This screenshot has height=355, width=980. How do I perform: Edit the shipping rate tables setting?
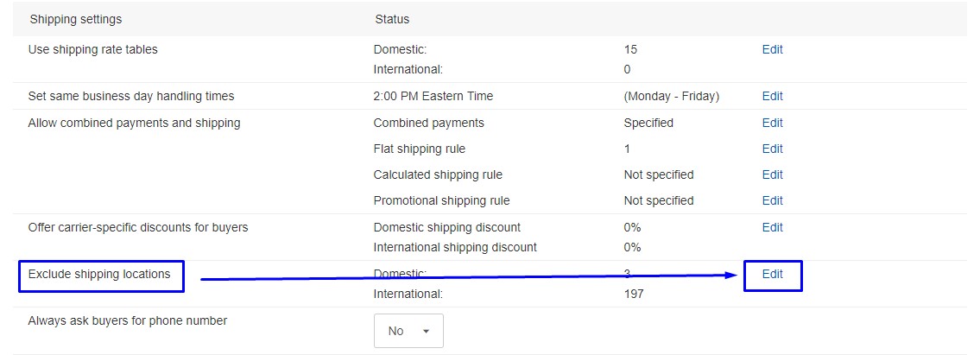pyautogui.click(x=772, y=49)
